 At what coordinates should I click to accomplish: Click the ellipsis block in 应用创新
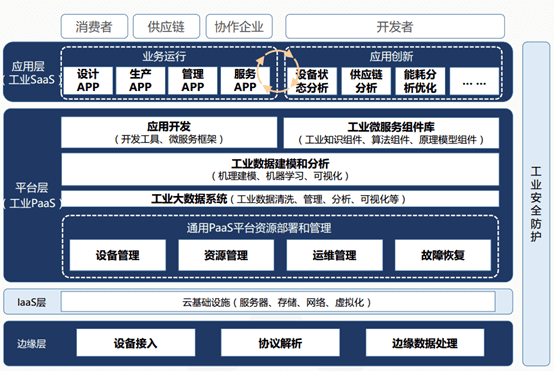point(474,81)
